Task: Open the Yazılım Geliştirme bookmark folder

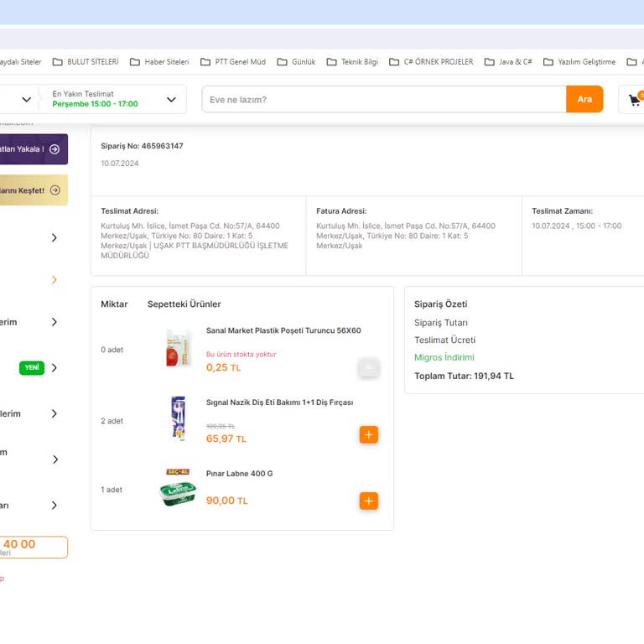Action: tap(579, 61)
